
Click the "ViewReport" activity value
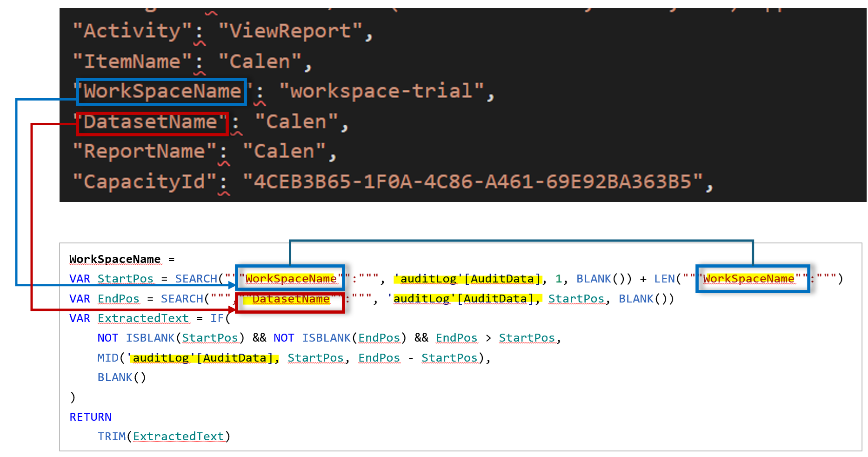[x=290, y=31]
